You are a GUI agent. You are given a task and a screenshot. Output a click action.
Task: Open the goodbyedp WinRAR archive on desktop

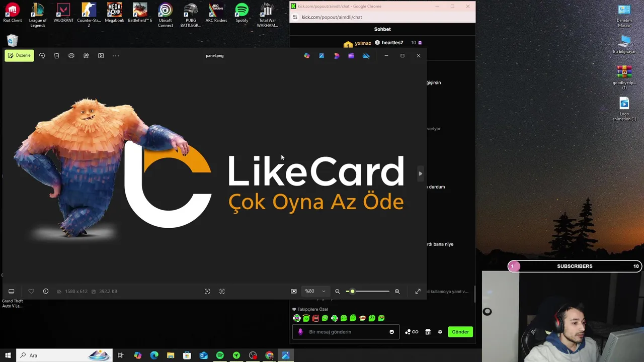click(x=624, y=77)
